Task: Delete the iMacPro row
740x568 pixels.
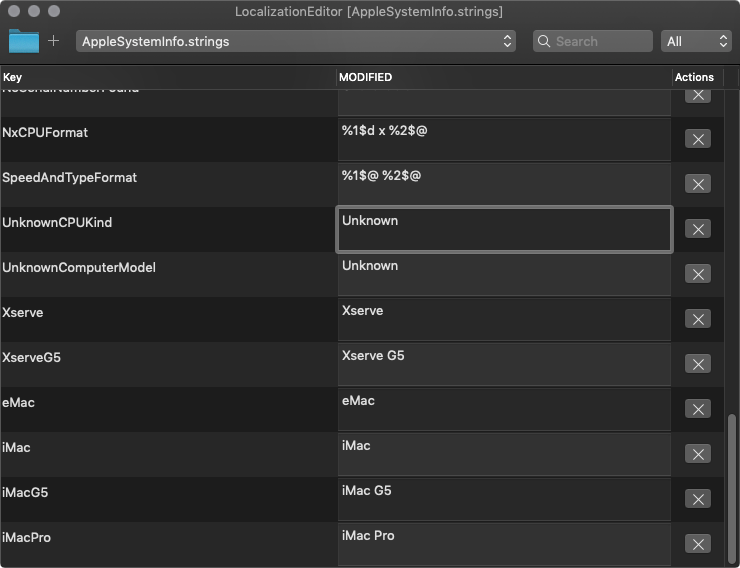Action: click(x=698, y=544)
